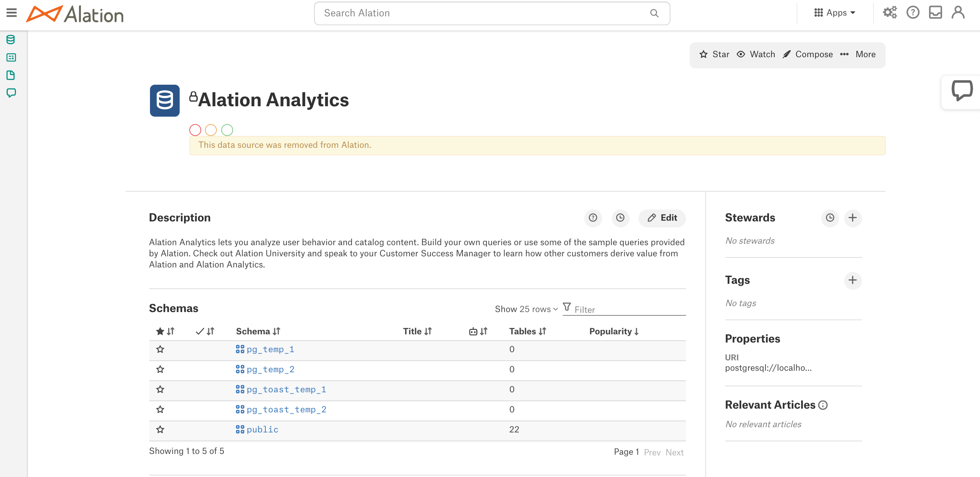This screenshot has height=477, width=980.
Task: Add a tag with the plus icon
Action: 853,280
